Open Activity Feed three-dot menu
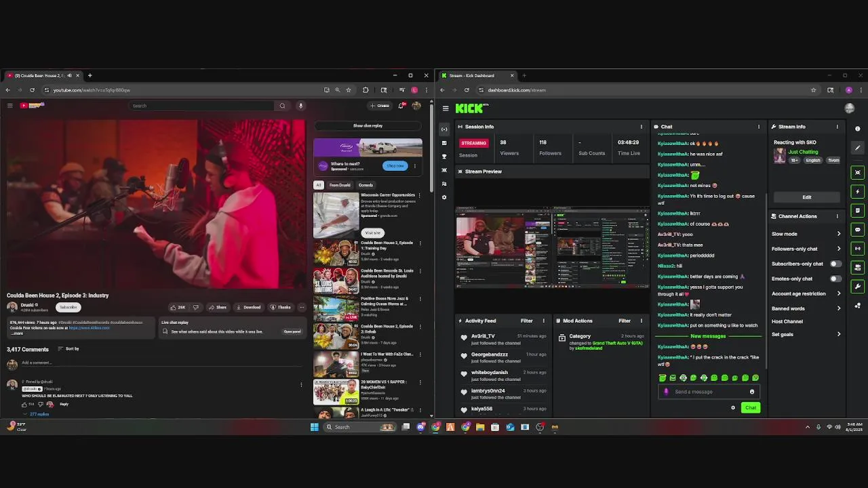Screen dimensions: 868x488 point(543,321)
